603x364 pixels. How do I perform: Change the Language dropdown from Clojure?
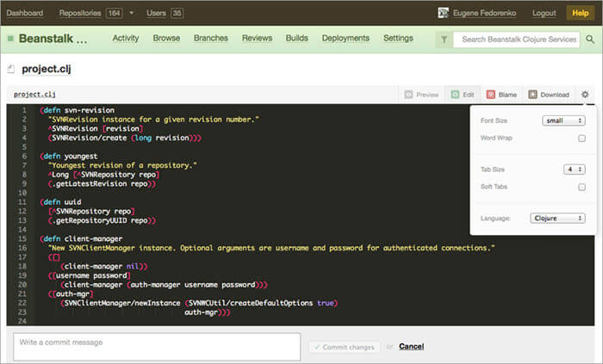click(558, 219)
